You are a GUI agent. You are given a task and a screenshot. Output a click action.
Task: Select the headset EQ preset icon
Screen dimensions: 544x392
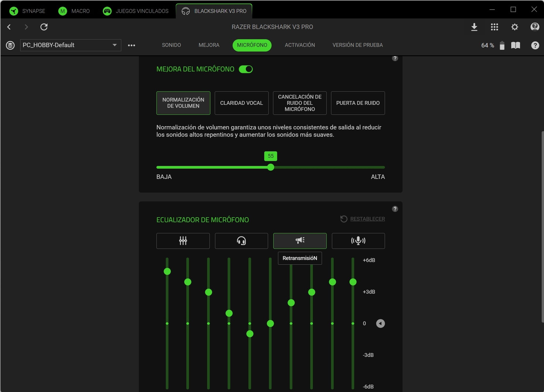pyautogui.click(x=241, y=241)
